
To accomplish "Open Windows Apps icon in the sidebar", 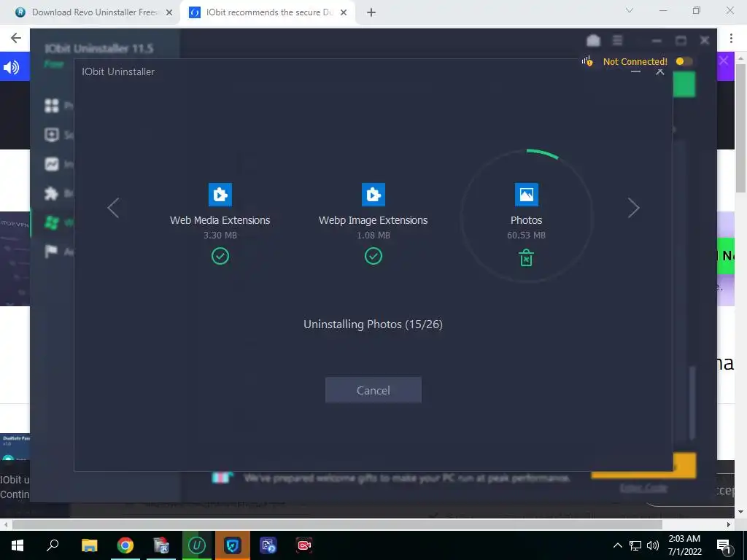I will point(52,222).
